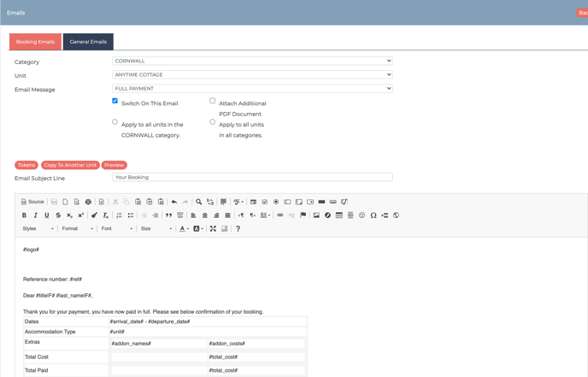588x377 pixels.
Task: Click the Maximize editor icon
Action: coord(213,229)
